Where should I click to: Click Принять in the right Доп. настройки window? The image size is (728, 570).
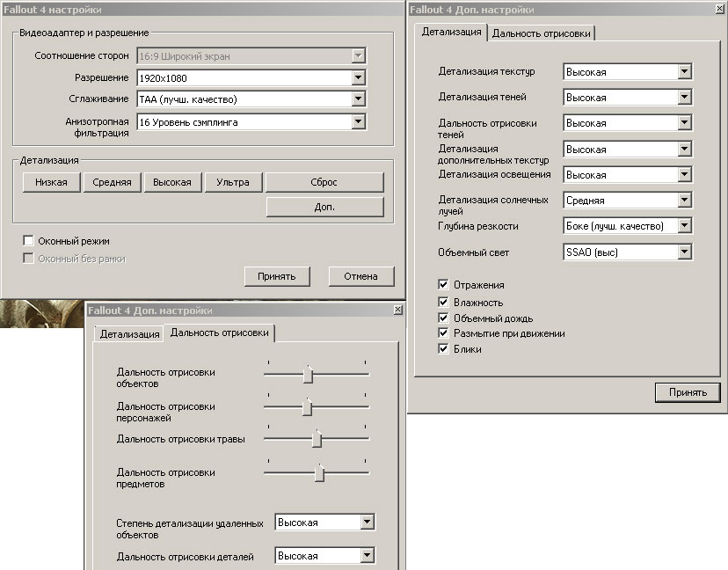click(688, 392)
